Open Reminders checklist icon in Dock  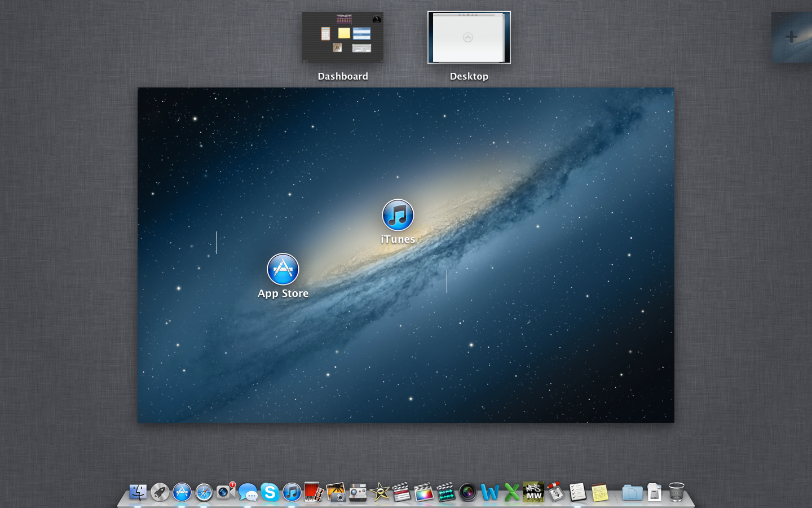tap(577, 492)
